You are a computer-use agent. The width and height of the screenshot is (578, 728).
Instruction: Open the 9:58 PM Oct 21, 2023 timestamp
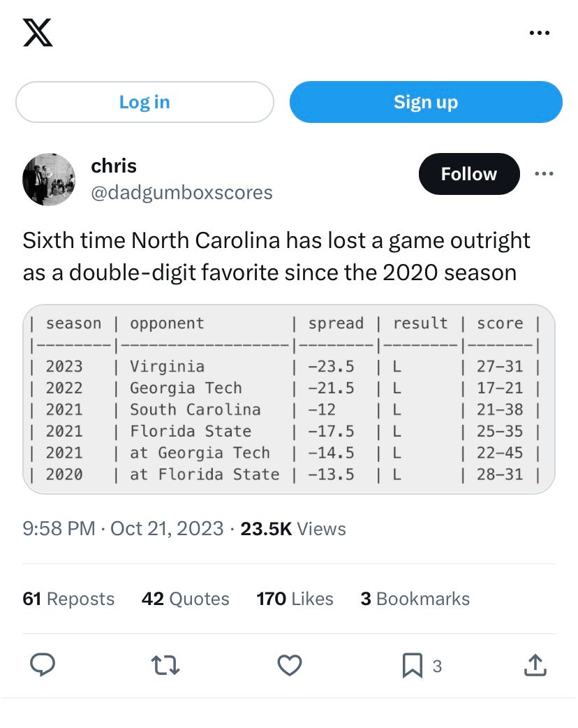123,528
